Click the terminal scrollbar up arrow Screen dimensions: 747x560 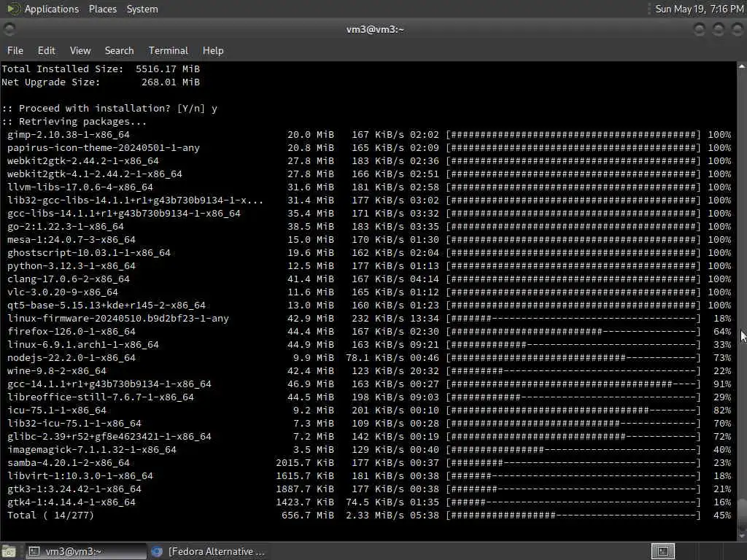coord(742,66)
